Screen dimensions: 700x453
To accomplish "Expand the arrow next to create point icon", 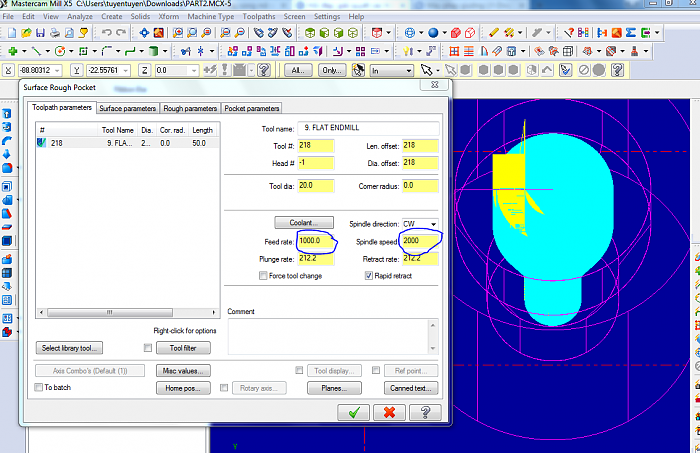I will [24, 51].
